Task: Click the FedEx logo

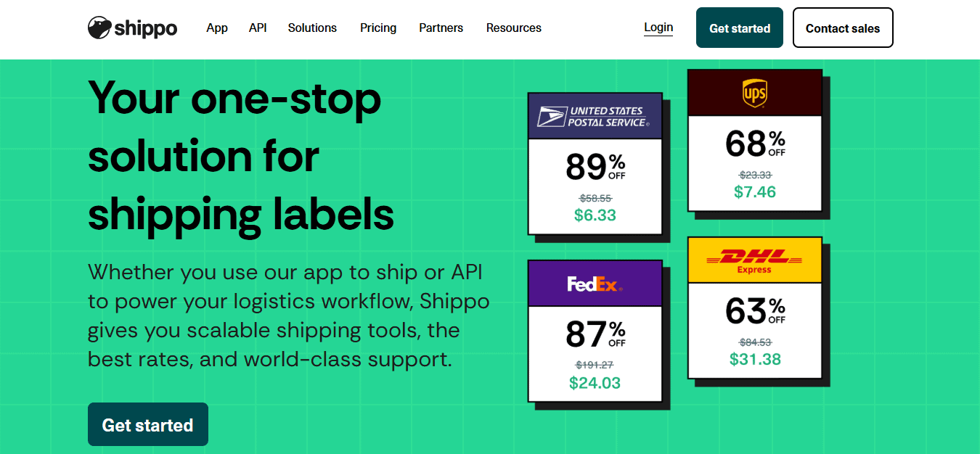Action: point(595,284)
